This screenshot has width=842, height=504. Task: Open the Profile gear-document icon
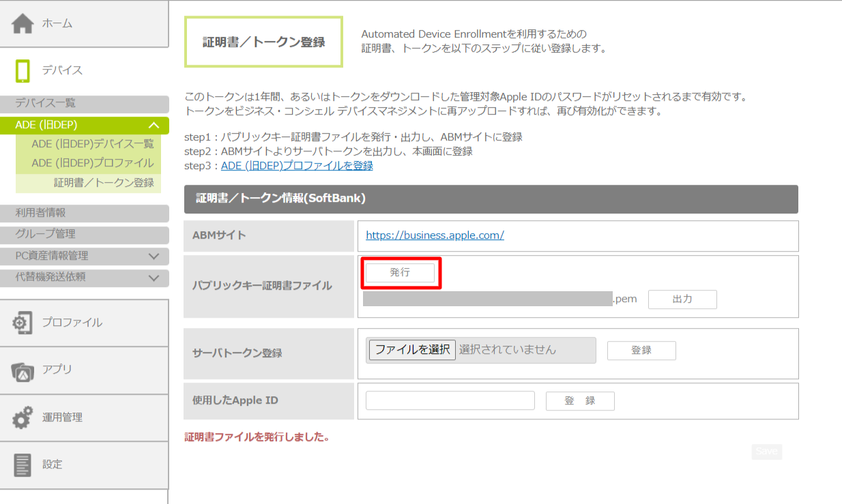tap(23, 323)
